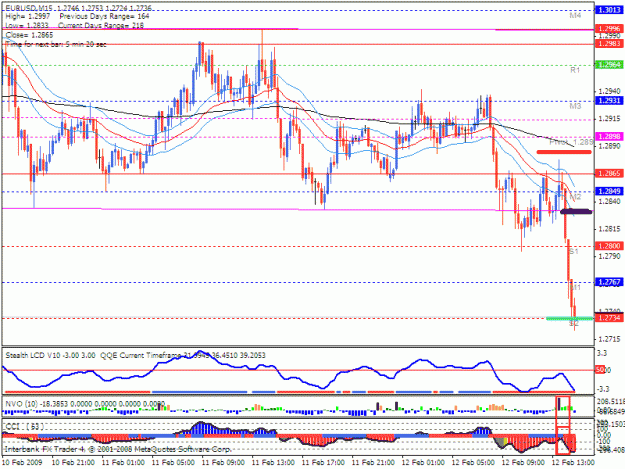Click the 1.2715 price scale value
The height and width of the screenshot is (469, 625).
610,339
